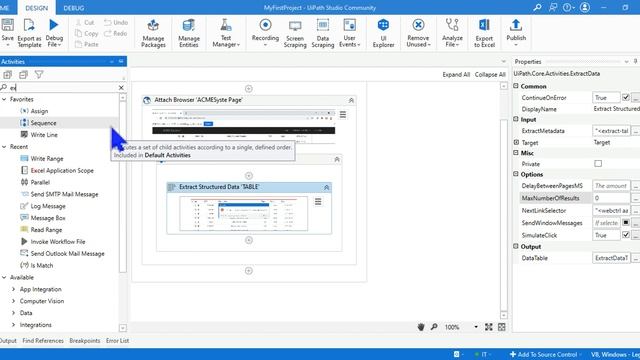Click Add To Source Control
640x360 pixels.
pos(544,354)
